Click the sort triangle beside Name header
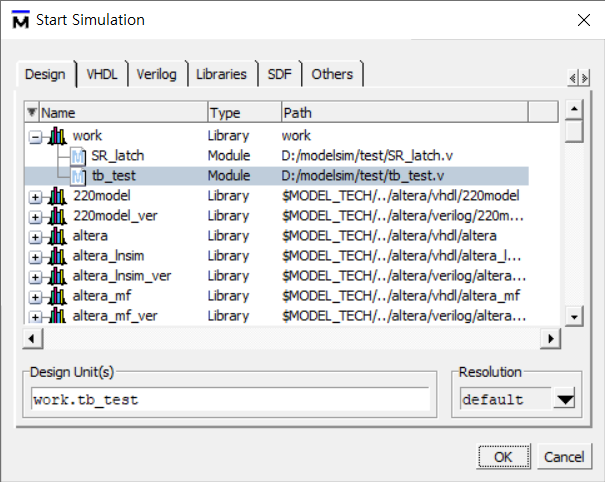Screen dimensions: 605x482 [x=32, y=112]
